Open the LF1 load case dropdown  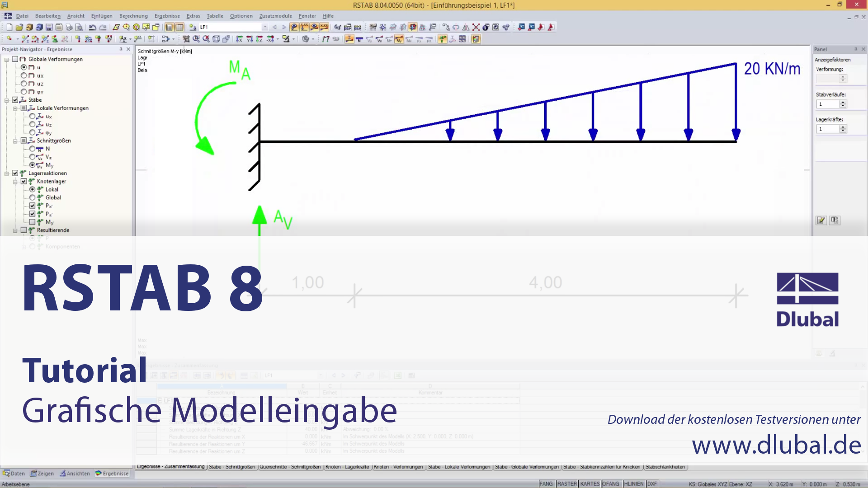click(x=265, y=27)
